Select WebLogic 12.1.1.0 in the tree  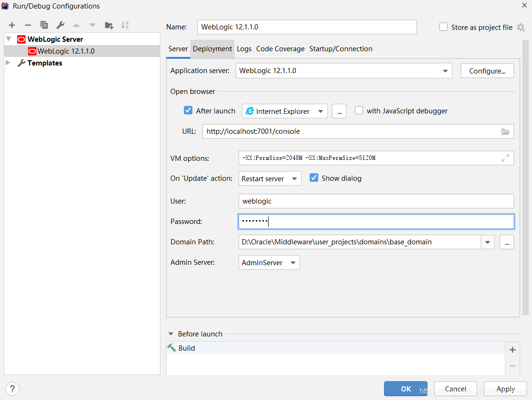pos(82,51)
